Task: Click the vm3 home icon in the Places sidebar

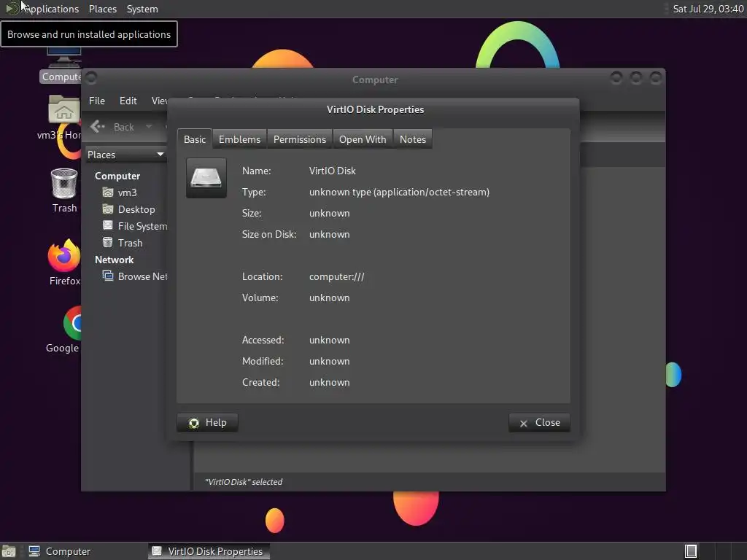Action: pyautogui.click(x=108, y=192)
